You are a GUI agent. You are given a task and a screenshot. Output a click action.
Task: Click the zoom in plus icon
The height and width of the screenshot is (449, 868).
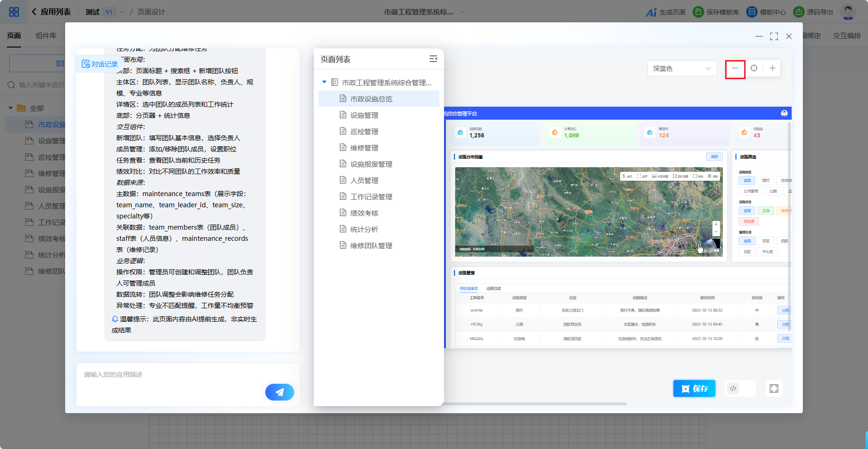tap(772, 68)
